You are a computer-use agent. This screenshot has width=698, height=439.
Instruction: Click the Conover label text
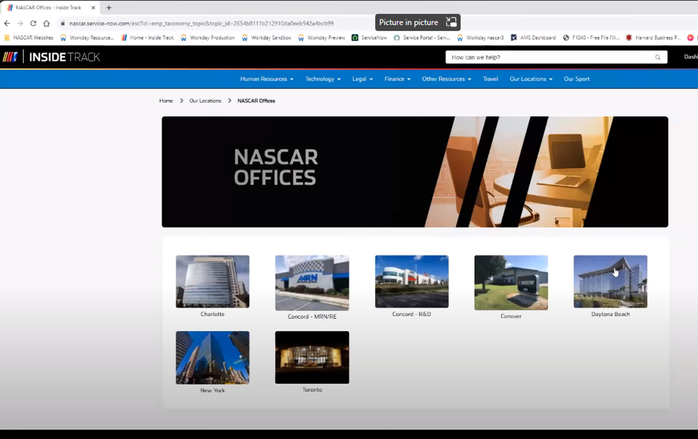[511, 316]
